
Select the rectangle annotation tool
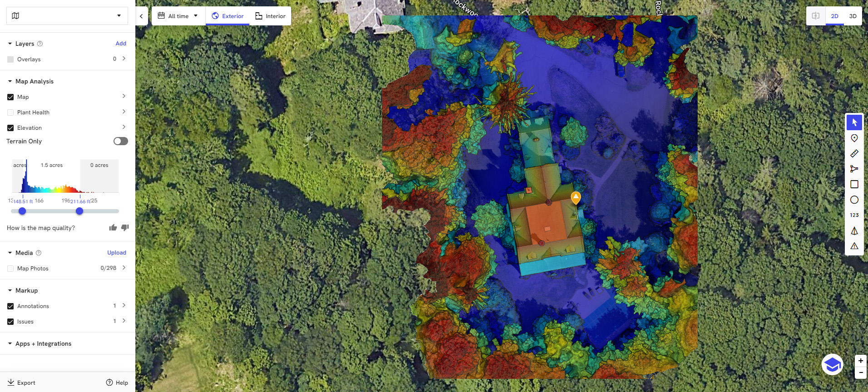[854, 184]
